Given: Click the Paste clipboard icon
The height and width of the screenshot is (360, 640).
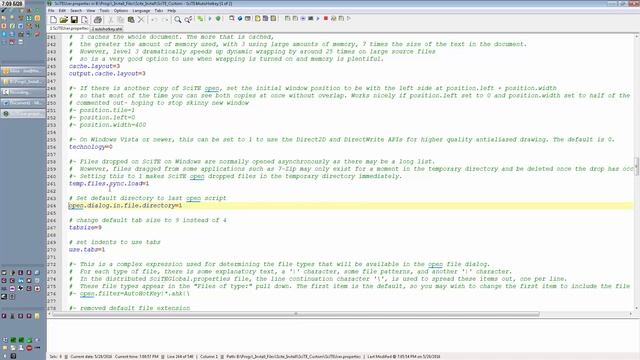Looking at the screenshot, I should coord(131,19).
